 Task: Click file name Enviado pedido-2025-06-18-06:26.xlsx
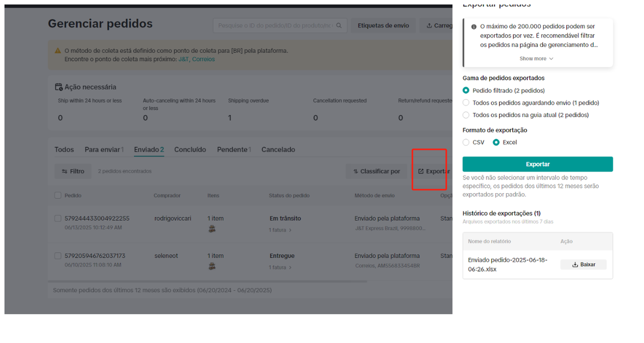[508, 265]
